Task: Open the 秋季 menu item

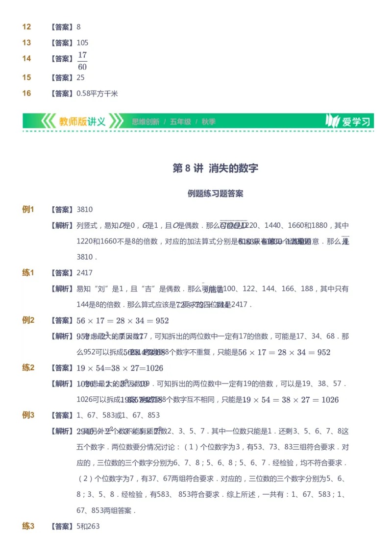Action: click(208, 121)
